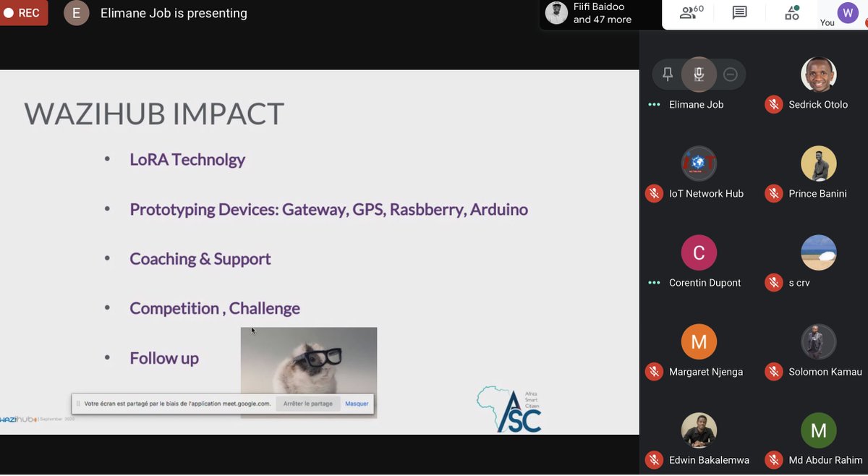Click your own avatar labeled You
Viewport: 868px width, 476px height.
pyautogui.click(x=847, y=12)
